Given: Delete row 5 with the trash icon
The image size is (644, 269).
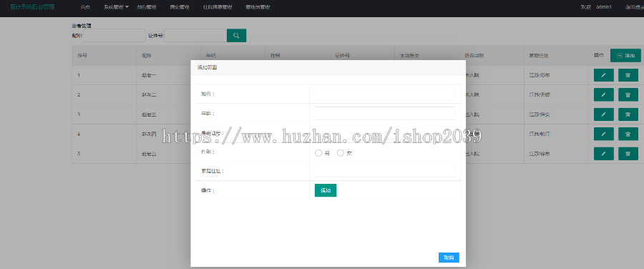Looking at the screenshot, I should (x=628, y=154).
